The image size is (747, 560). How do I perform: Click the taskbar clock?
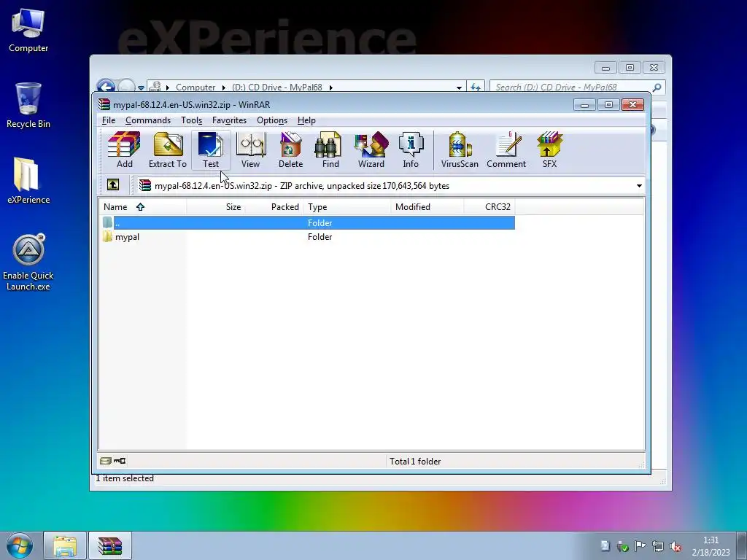pyautogui.click(x=711, y=546)
